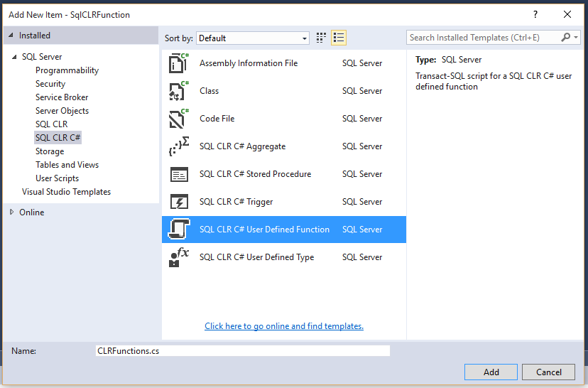Select the Tables and Views category
This screenshot has width=588, height=388.
tap(67, 165)
